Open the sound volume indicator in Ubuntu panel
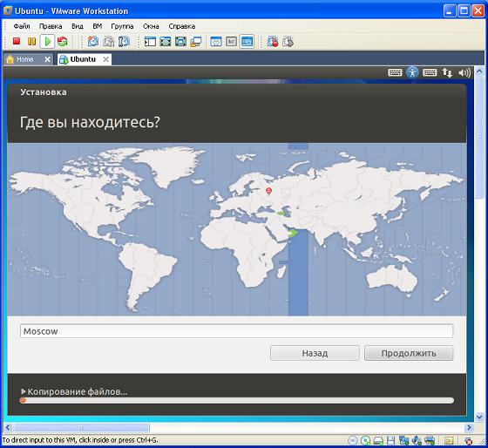The image size is (488, 448). (x=464, y=73)
